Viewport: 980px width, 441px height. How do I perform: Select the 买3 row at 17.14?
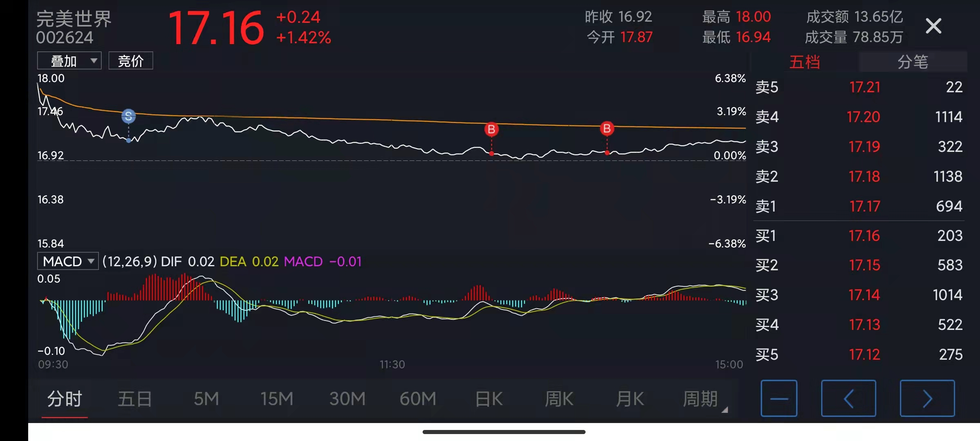859,295
